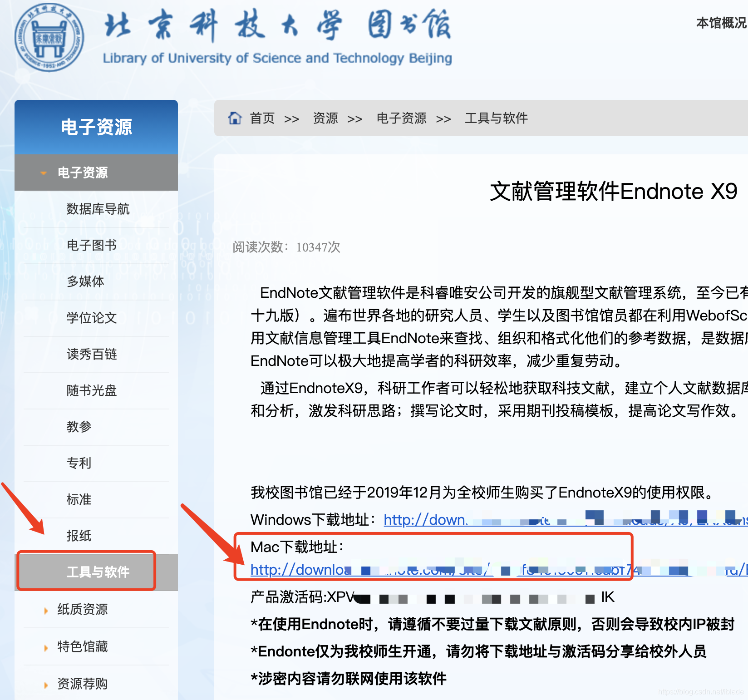Open 电子资源 breadcrumb link

point(401,118)
